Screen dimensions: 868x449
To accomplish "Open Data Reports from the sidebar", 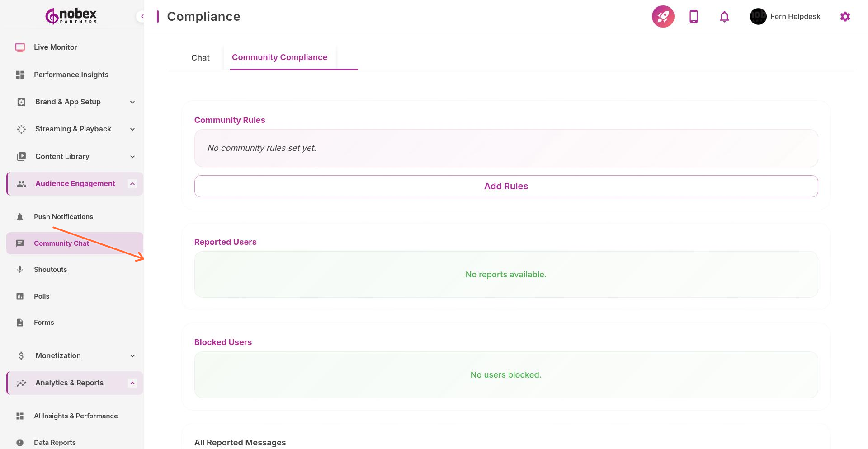I will coord(55,443).
